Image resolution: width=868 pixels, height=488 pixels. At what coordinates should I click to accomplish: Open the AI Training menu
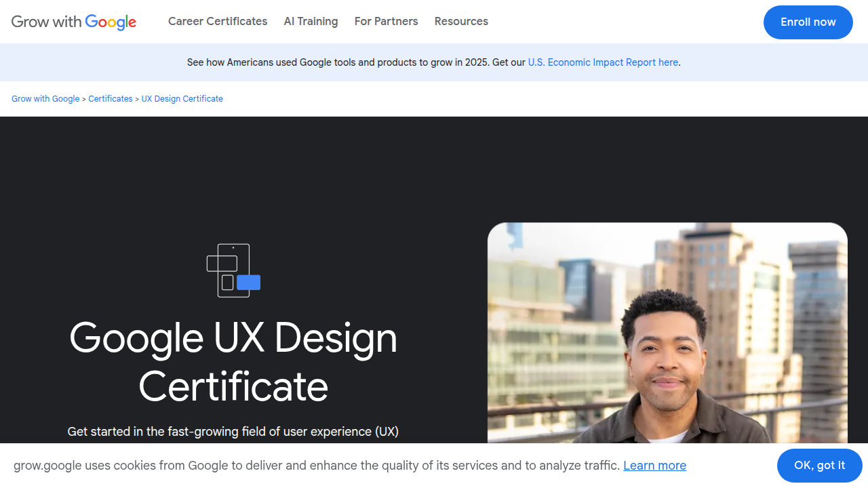pyautogui.click(x=311, y=21)
